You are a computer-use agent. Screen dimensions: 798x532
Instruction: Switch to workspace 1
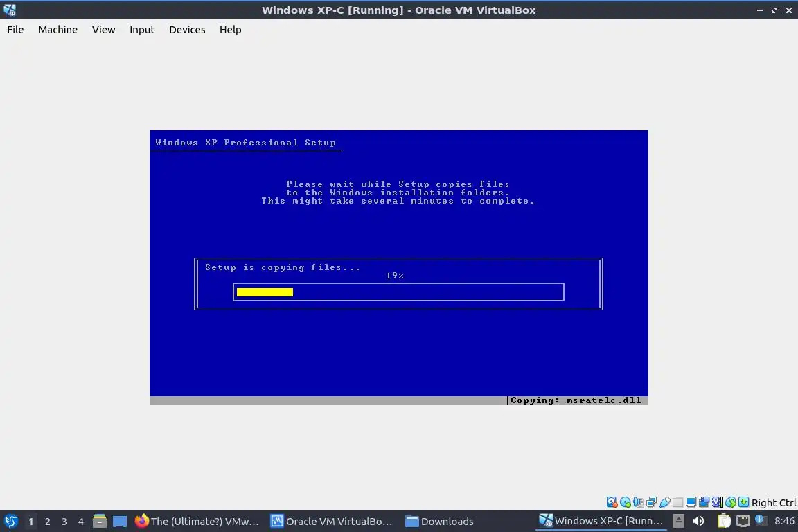(30, 522)
